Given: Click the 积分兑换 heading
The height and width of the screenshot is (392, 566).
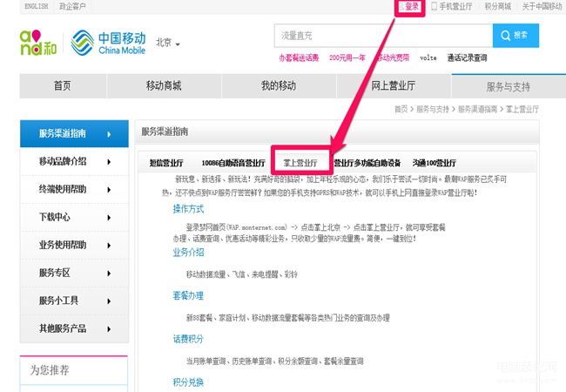Looking at the screenshot, I should (188, 382).
